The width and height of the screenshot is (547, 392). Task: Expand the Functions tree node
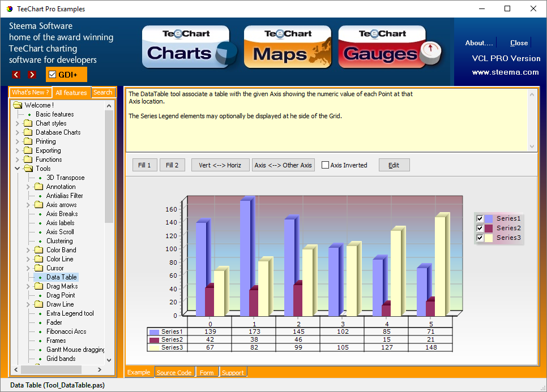(18, 160)
